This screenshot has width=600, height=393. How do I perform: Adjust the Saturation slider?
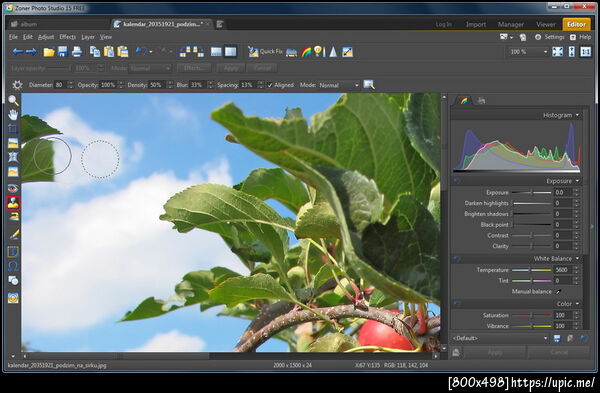(531, 315)
